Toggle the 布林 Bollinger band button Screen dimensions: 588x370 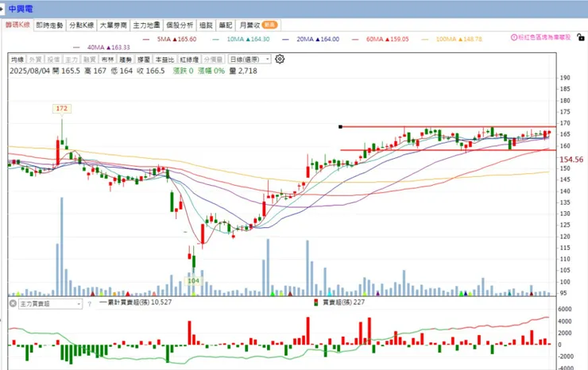tap(107, 60)
